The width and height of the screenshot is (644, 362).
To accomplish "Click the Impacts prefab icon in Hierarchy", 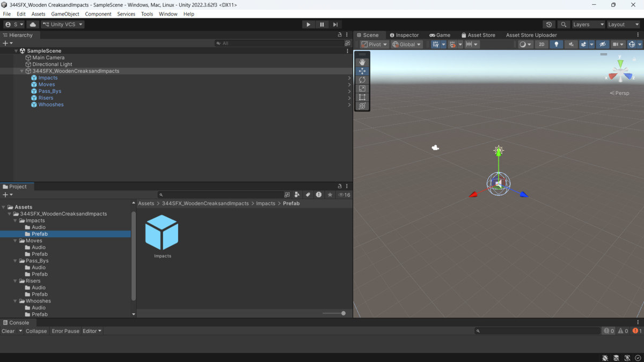I will coord(34,78).
